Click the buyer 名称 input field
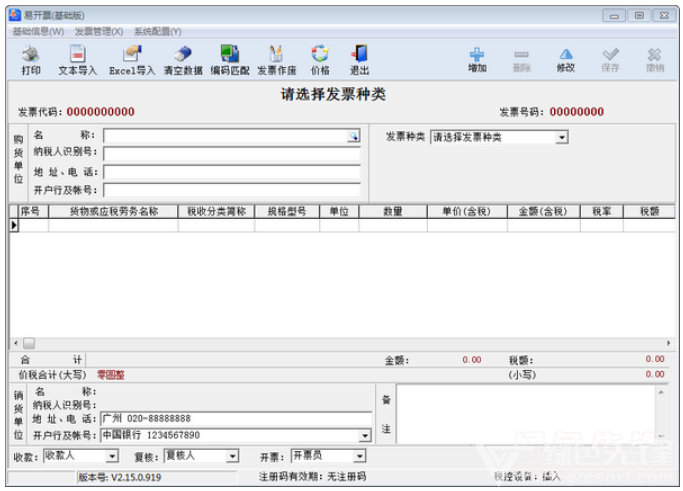683x491 pixels. coord(226,136)
